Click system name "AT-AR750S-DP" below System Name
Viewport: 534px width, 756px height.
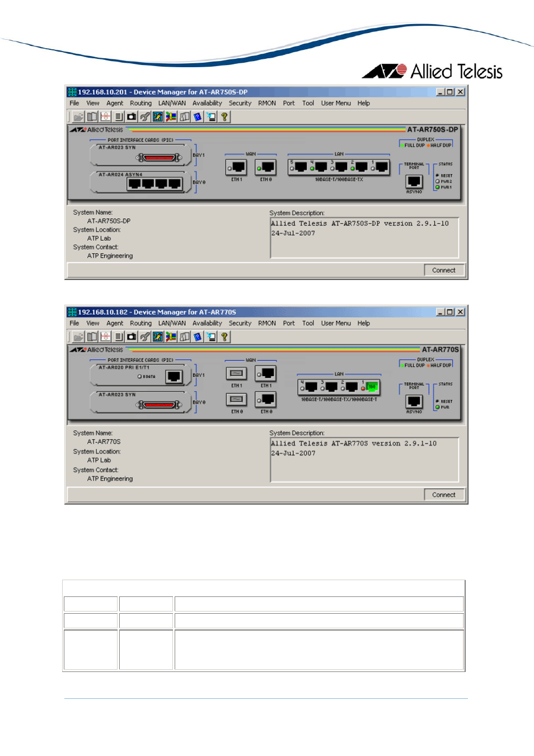tap(109, 221)
